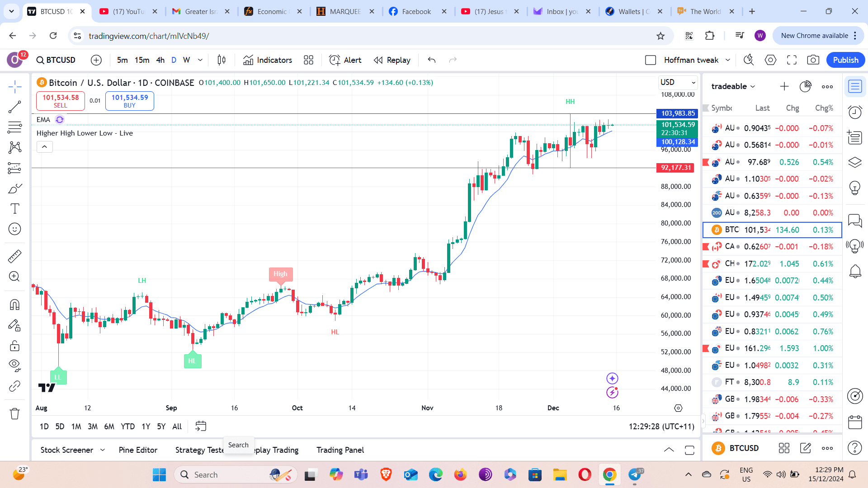Open the notifications bell panel
Viewport: 868px width, 488px height.
pos(855,271)
